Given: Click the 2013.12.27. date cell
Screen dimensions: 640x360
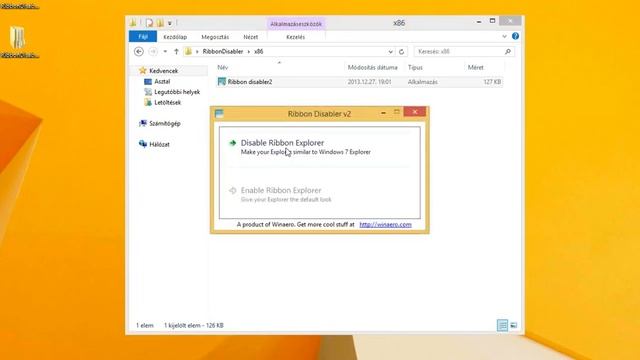Looking at the screenshot, I should pyautogui.click(x=369, y=82).
